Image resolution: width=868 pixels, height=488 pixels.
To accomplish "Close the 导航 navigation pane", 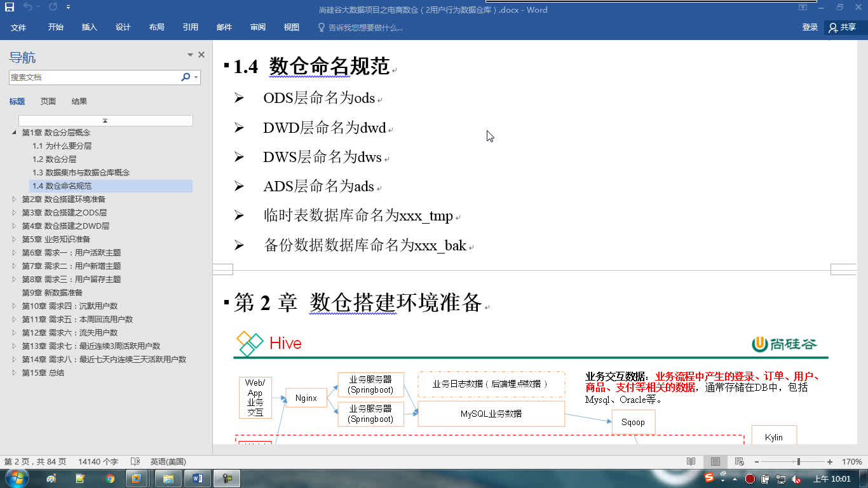I will (201, 55).
